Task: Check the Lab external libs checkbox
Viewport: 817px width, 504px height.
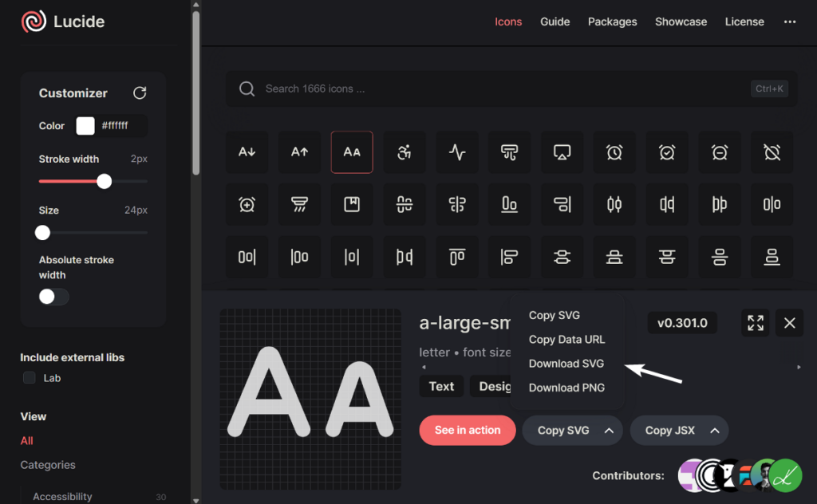Action: point(29,378)
